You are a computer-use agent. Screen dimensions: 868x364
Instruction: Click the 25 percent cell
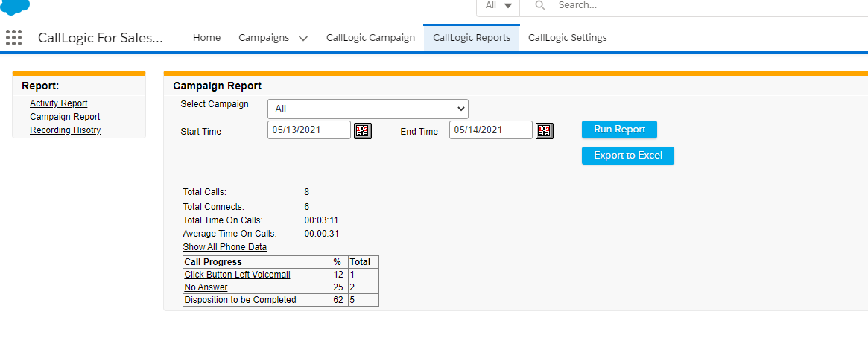[x=339, y=287]
